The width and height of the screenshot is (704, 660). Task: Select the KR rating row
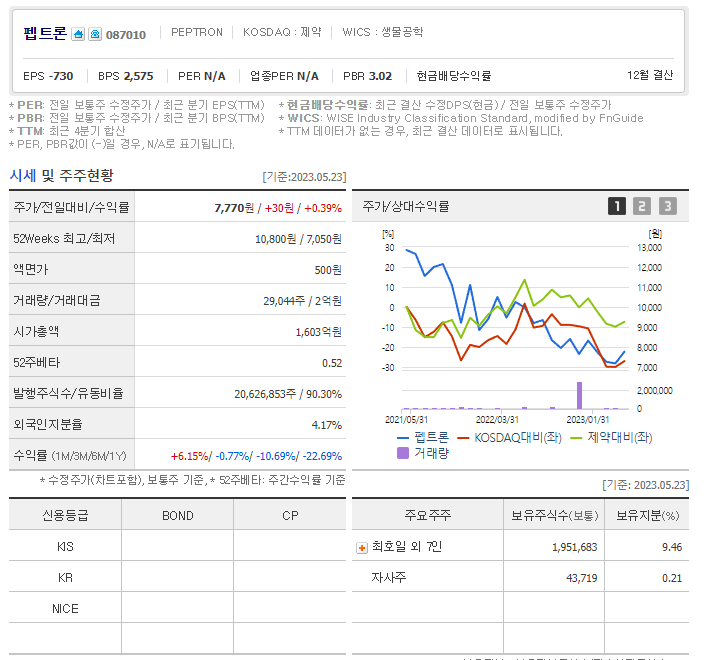click(x=177, y=577)
